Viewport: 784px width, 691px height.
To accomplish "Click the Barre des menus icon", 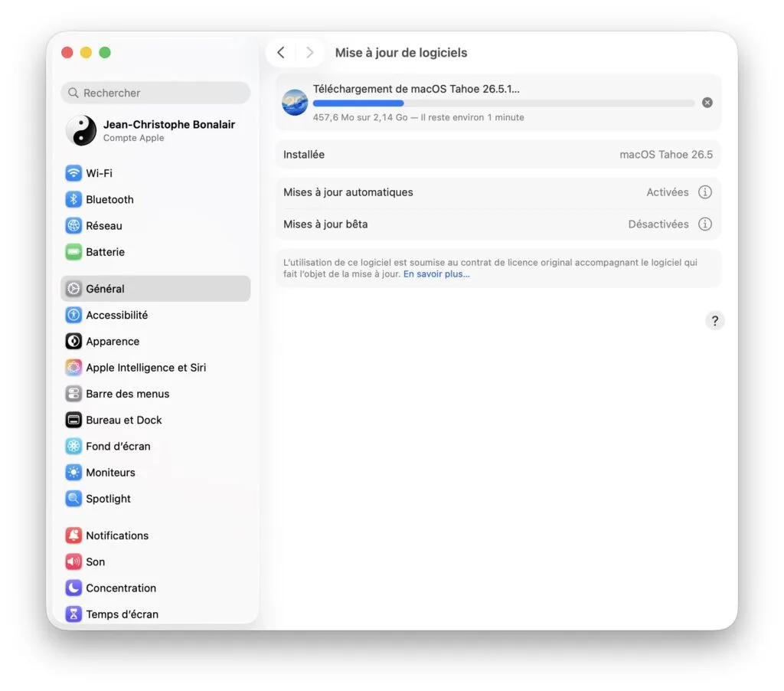I will point(73,394).
